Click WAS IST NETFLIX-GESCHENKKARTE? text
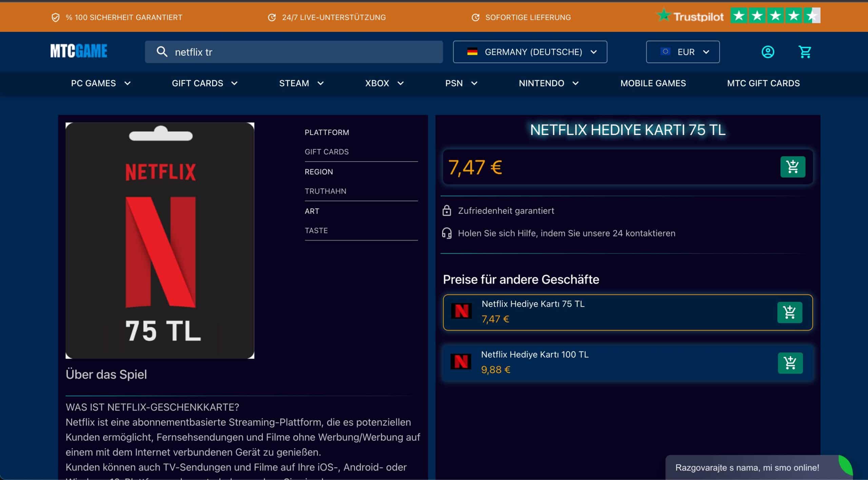 152,407
